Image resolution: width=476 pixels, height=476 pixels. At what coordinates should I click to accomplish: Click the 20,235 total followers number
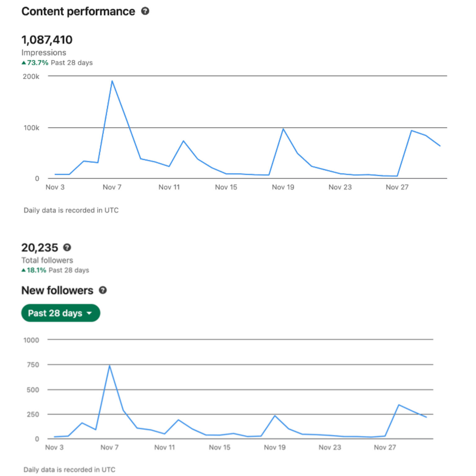[x=40, y=247]
